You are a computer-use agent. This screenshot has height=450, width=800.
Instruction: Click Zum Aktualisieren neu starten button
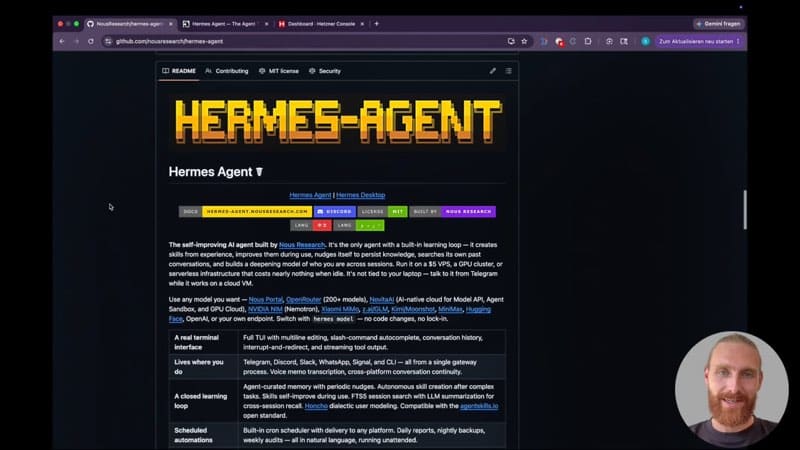pos(695,41)
